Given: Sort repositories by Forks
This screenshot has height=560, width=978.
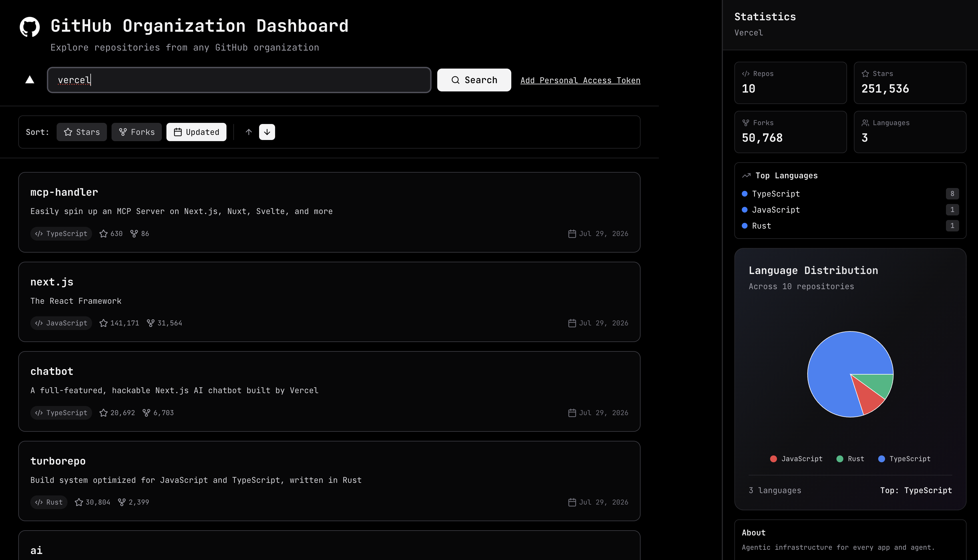Looking at the screenshot, I should click(137, 132).
